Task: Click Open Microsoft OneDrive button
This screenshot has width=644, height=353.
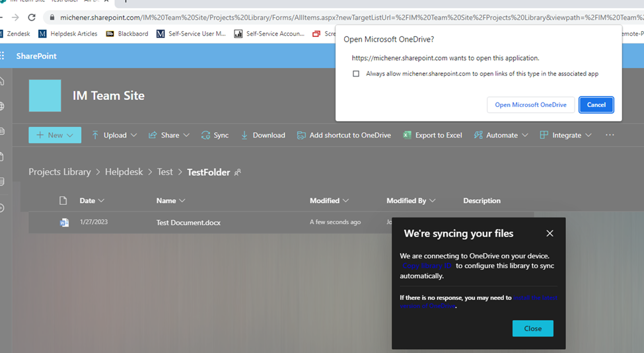Action: point(530,105)
